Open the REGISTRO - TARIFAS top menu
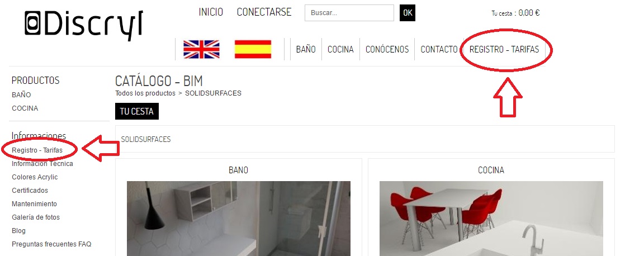Screen dimensions: 644x256 click(504, 49)
